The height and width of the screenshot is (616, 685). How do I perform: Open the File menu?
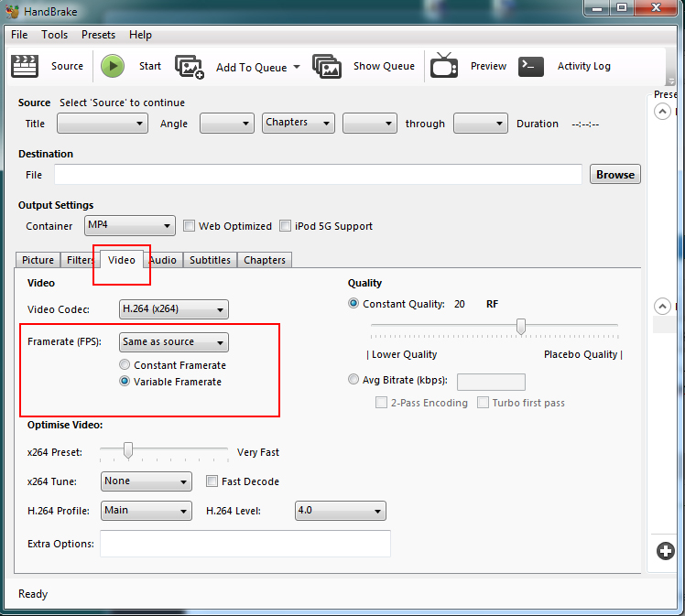[x=19, y=35]
